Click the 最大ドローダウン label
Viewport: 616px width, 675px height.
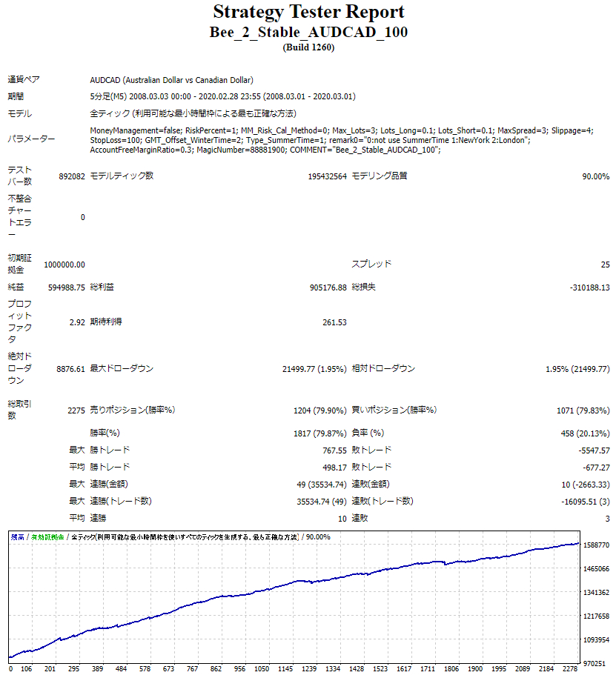122,368
